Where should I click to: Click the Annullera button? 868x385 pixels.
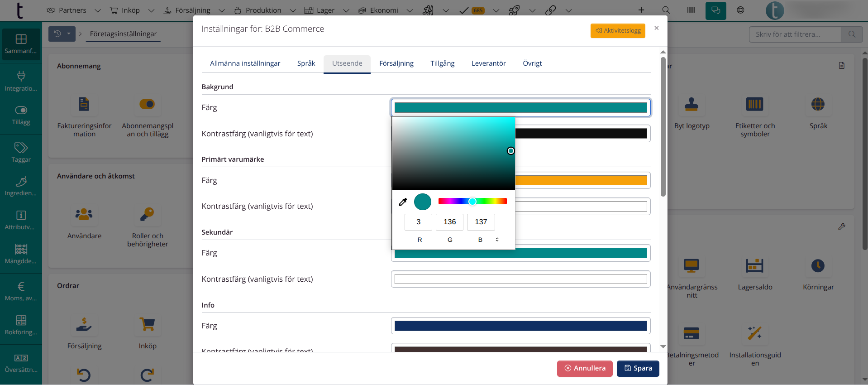(584, 368)
